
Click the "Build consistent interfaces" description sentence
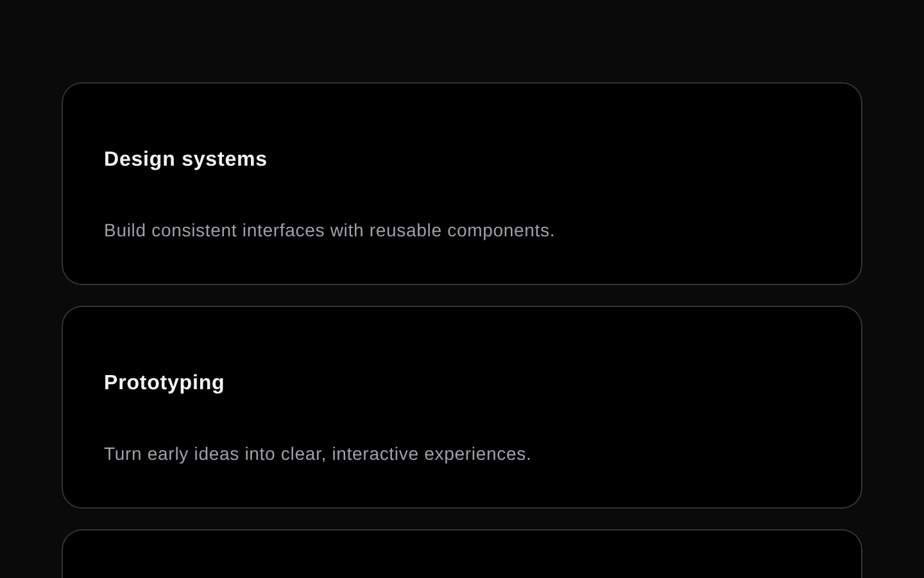[329, 230]
